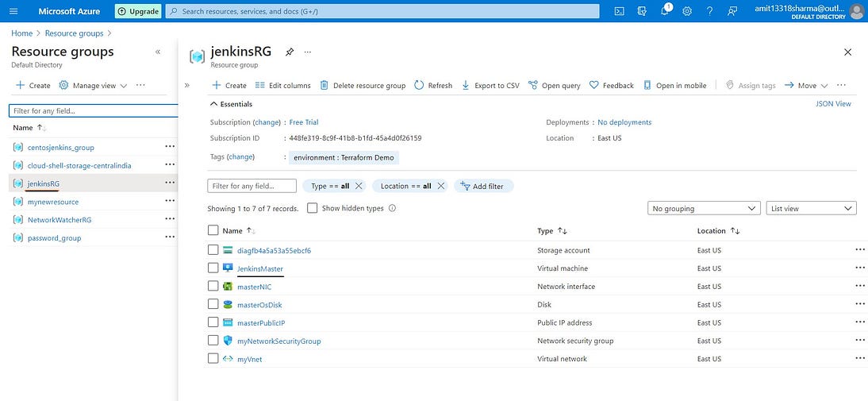868x401 pixels.
Task: Open the more options ellipsis beside the jenkinsRG title
Action: (308, 52)
